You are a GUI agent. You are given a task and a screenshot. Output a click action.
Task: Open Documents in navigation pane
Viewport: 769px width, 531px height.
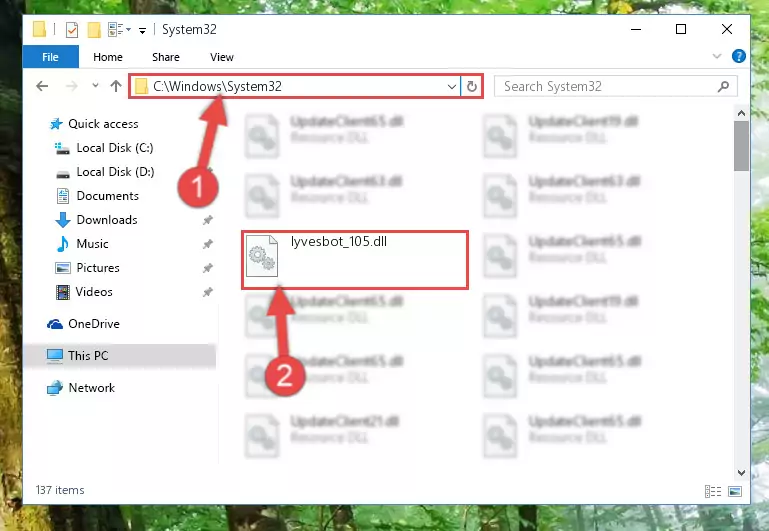tap(107, 196)
